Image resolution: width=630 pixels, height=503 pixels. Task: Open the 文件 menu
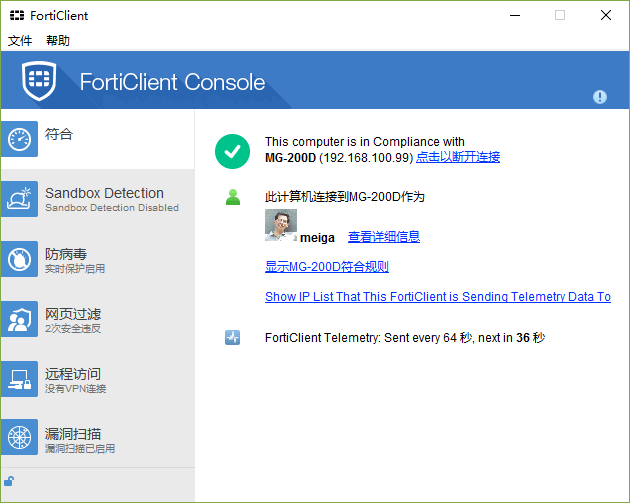click(20, 40)
